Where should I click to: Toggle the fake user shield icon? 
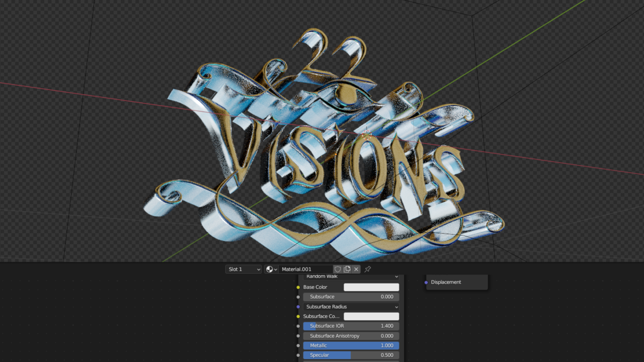click(338, 269)
